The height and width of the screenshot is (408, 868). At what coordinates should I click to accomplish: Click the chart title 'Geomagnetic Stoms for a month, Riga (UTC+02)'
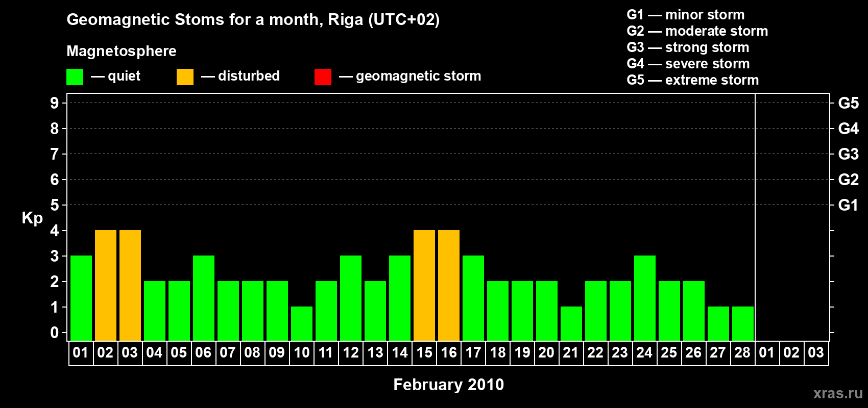click(253, 20)
